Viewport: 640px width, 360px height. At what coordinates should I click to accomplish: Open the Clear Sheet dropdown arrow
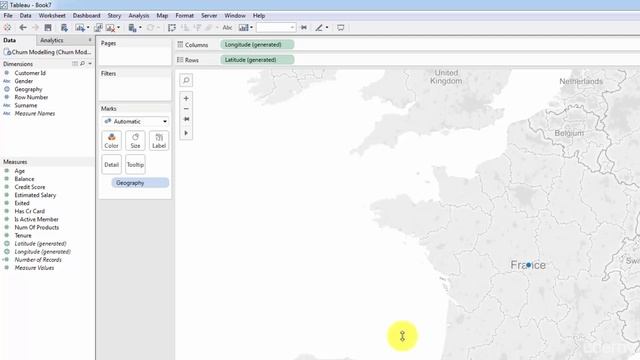click(x=118, y=27)
